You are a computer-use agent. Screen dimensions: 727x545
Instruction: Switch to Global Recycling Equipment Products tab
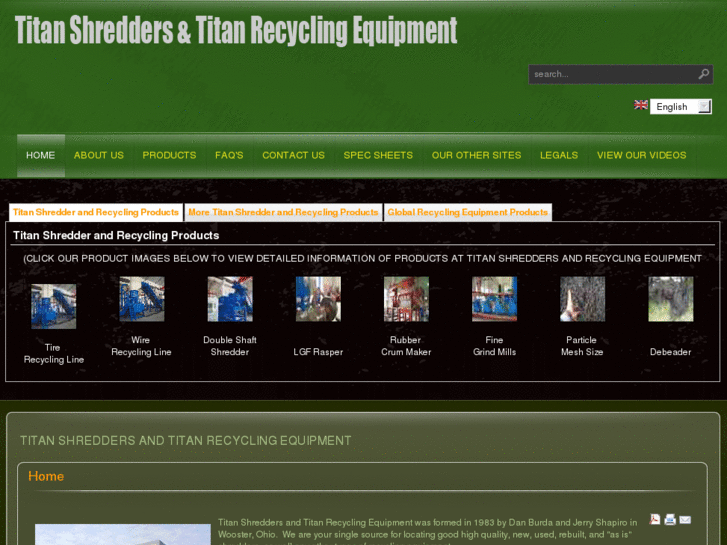click(x=468, y=212)
